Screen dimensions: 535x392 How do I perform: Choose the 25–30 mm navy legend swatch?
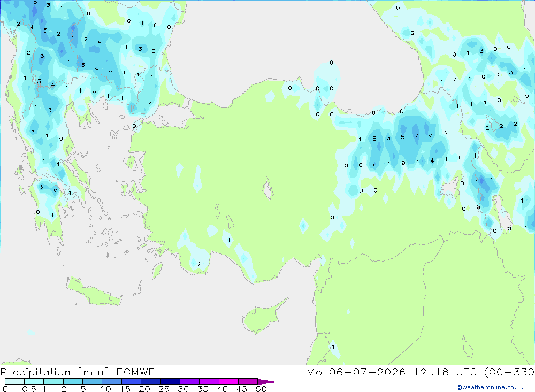pos(170,381)
